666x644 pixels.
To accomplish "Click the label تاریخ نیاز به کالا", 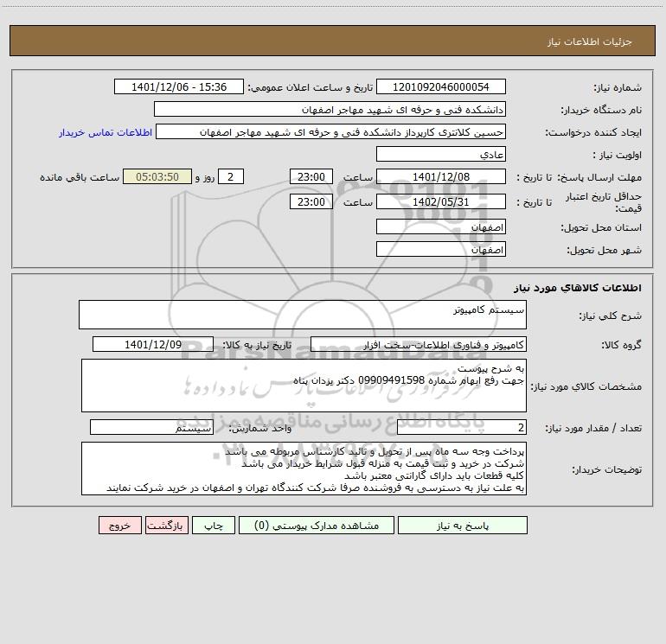I will [257, 345].
